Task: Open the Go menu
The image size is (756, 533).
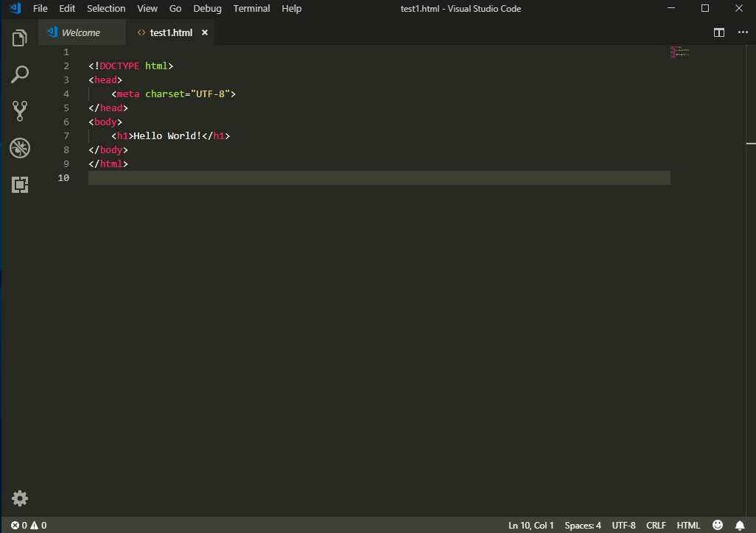Action: coord(175,8)
